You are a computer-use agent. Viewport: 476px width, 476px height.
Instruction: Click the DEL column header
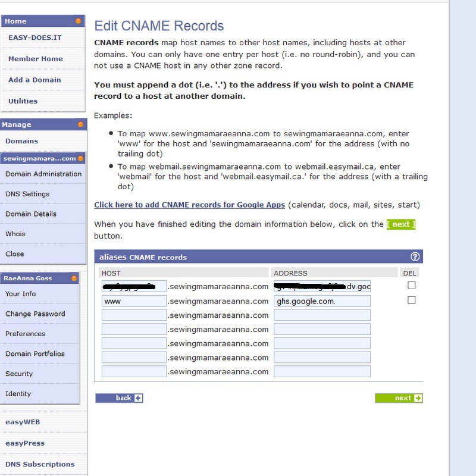coord(409,273)
